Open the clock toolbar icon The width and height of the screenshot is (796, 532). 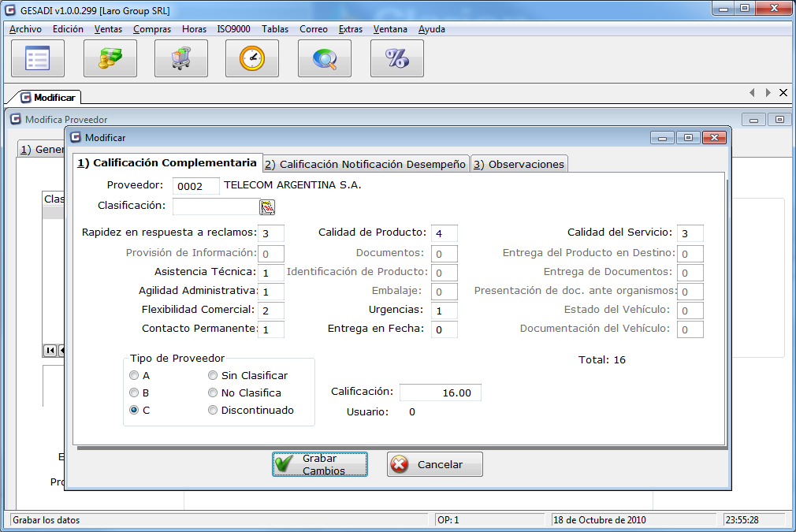click(252, 58)
